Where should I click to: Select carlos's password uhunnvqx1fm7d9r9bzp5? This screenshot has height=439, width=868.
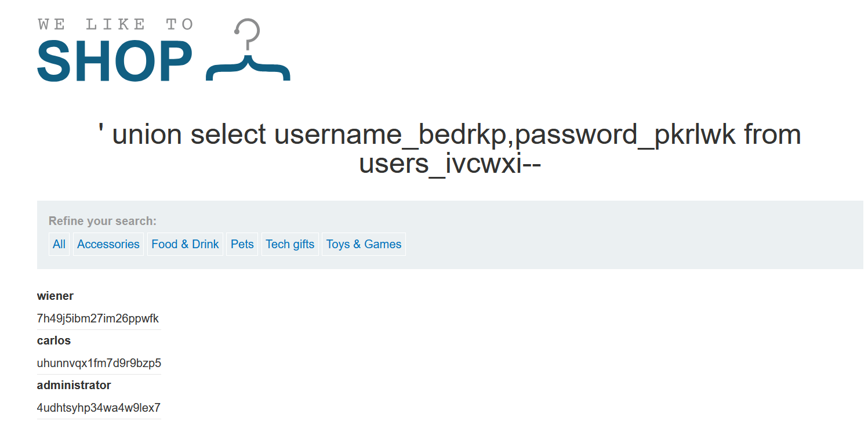(99, 363)
